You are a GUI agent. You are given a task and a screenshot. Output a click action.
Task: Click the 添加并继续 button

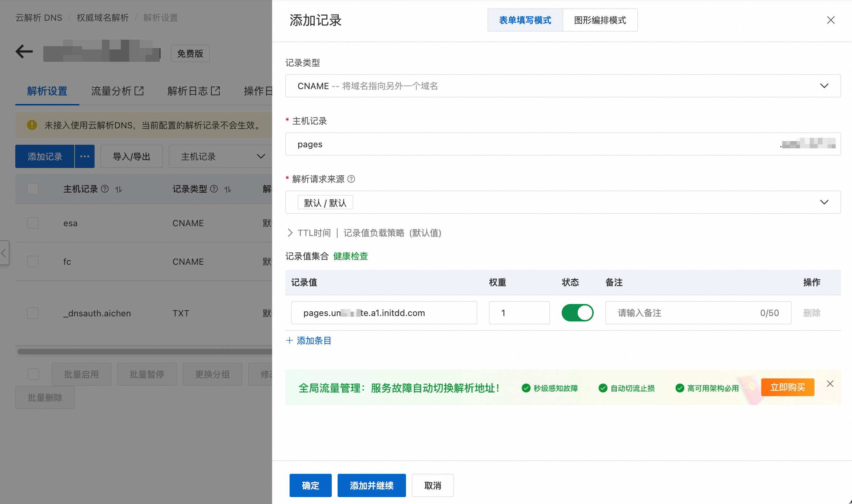tap(371, 485)
